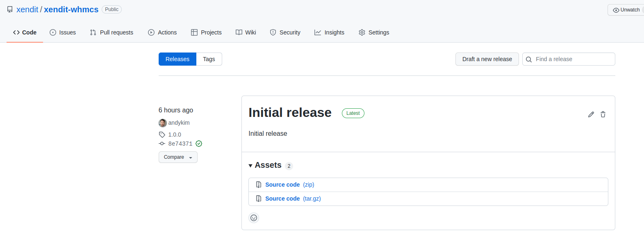
Task: Open the xendit owner link
Action: pos(27,9)
